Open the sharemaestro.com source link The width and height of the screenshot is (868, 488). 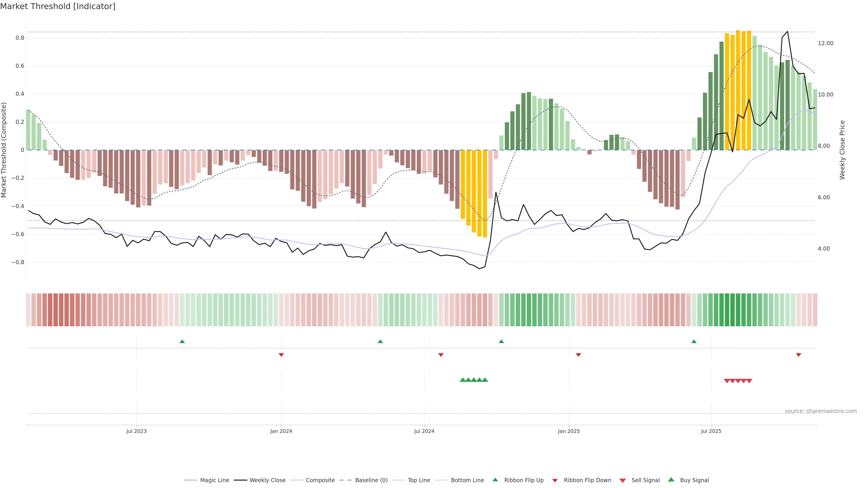pos(821,411)
